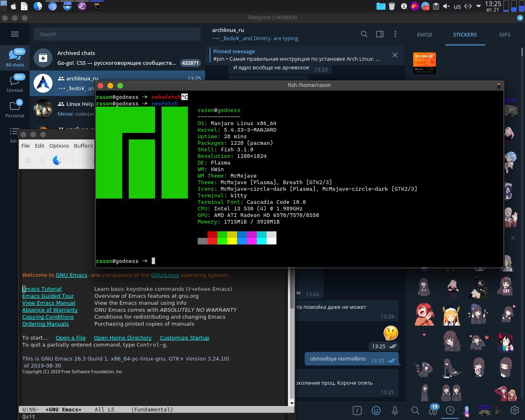Screen dimensions: 525x420
Task: Expand hidden system tray icons arrow
Action: (x=479, y=6)
